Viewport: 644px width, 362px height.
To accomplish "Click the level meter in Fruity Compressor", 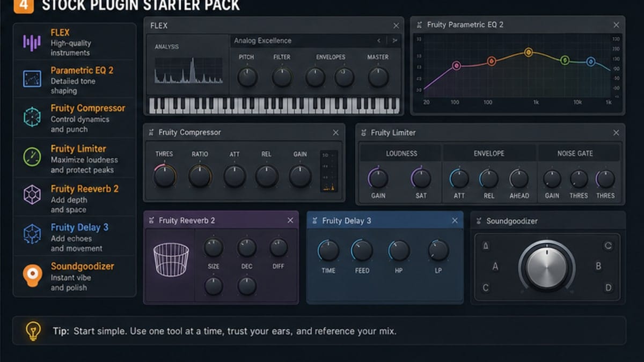I will tap(329, 171).
